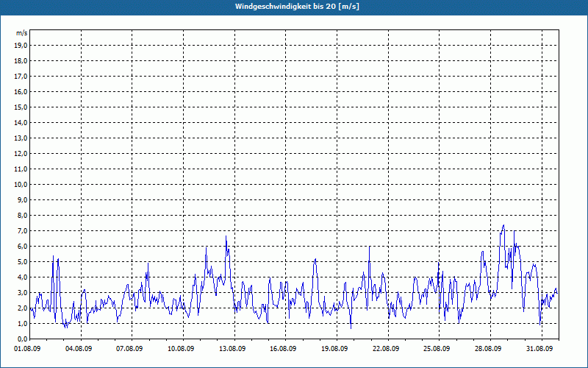Click the y-axis label 13,0
The width and height of the screenshot is (588, 368).
pyautogui.click(x=21, y=138)
